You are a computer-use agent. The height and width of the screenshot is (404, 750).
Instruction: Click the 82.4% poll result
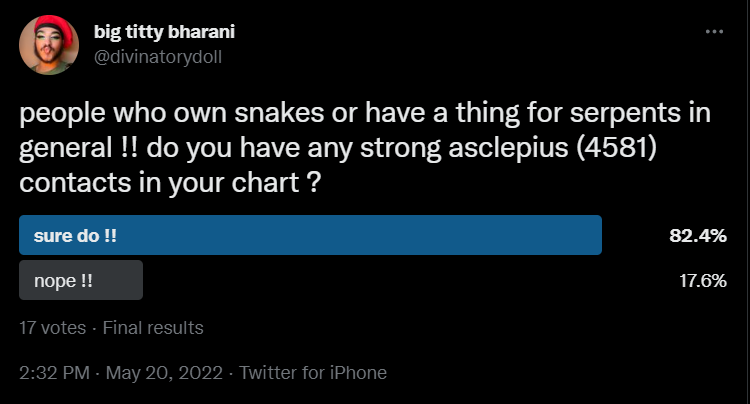pyautogui.click(x=697, y=237)
